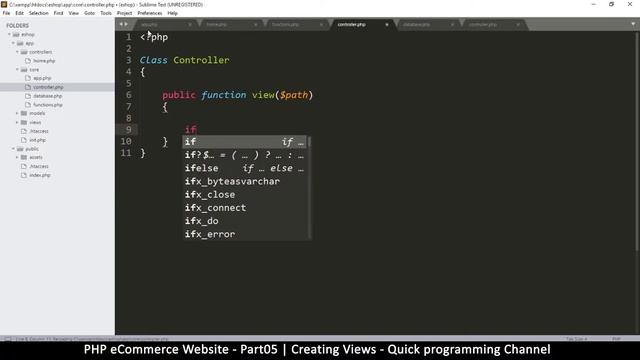Open index.php under the public folder
640x360 pixels.
40,175
